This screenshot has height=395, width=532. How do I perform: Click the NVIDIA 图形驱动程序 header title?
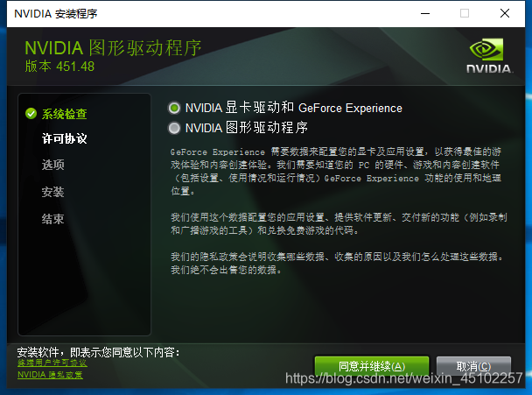click(x=113, y=47)
